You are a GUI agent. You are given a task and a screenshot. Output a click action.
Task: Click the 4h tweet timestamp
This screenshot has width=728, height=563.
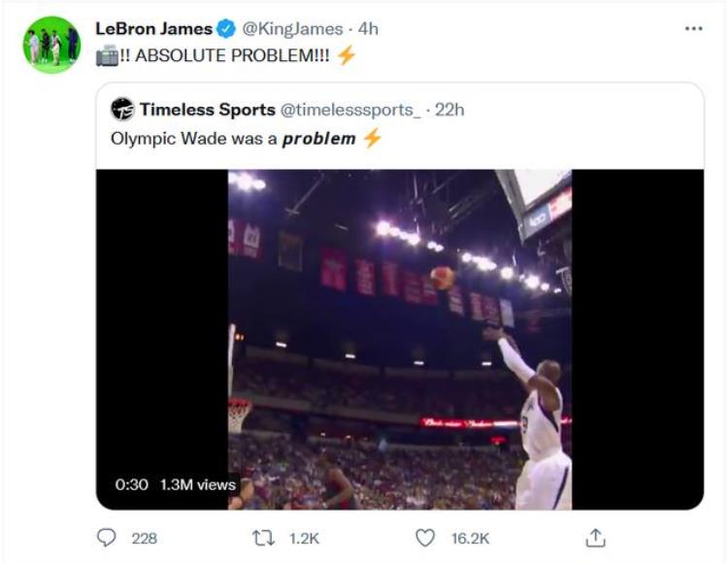[368, 29]
